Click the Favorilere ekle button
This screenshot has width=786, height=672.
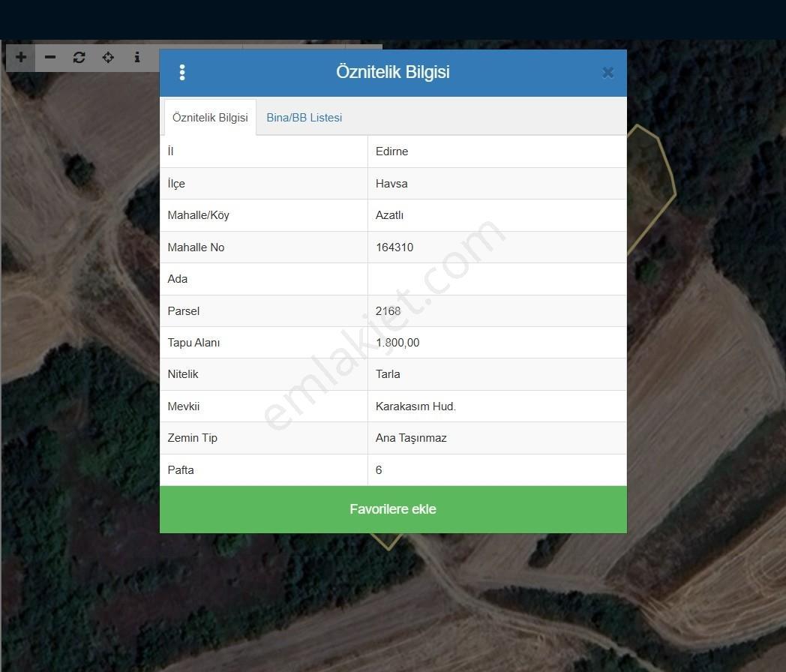tap(393, 509)
